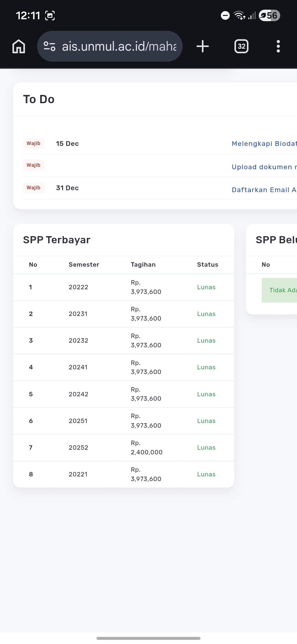Click the Semester column header
Screen dimensions: 297x644
pos(84,264)
